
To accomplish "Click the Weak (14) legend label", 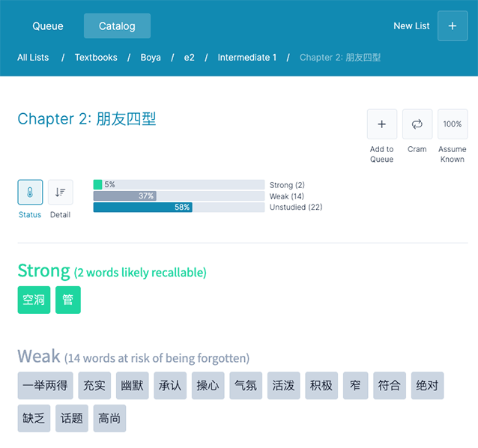I will [286, 196].
